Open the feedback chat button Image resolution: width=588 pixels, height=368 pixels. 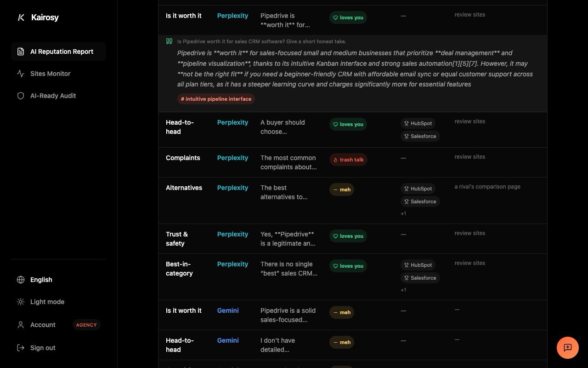568,348
